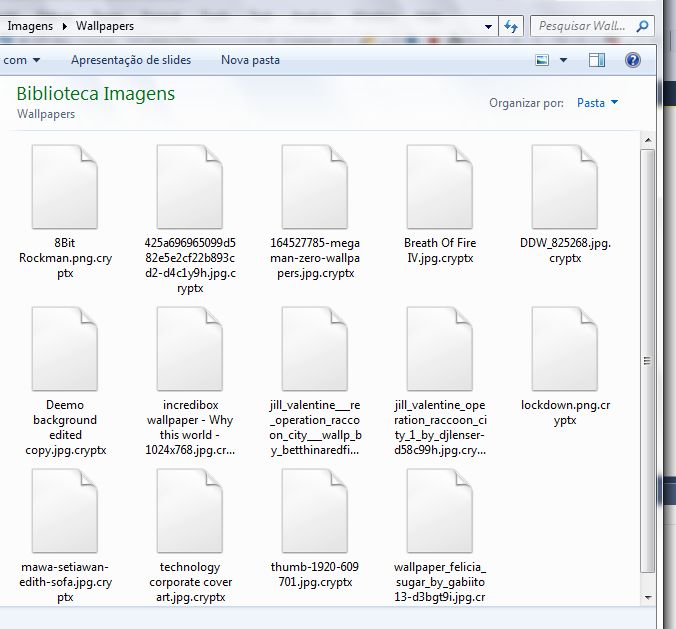Select the lockdown.png.cryptx file icon
676x629 pixels.
[x=565, y=349]
